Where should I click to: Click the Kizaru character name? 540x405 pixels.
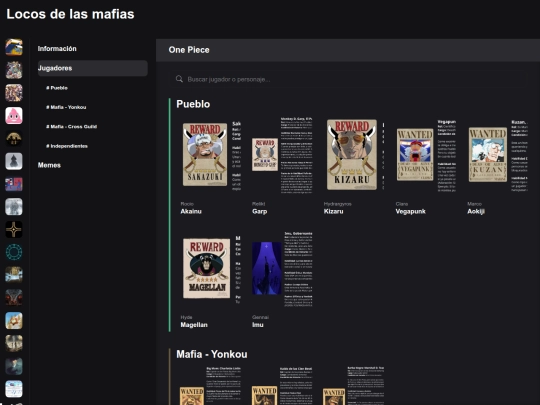coord(333,211)
